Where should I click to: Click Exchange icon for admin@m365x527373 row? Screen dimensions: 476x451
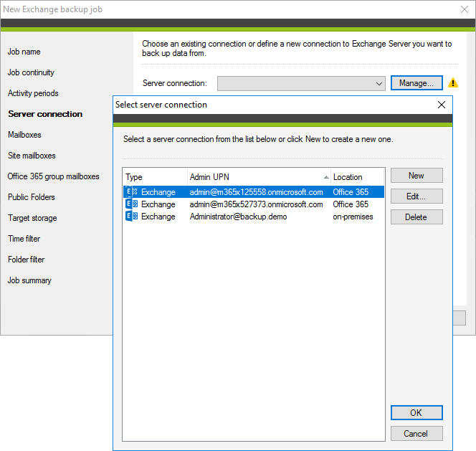(131, 204)
